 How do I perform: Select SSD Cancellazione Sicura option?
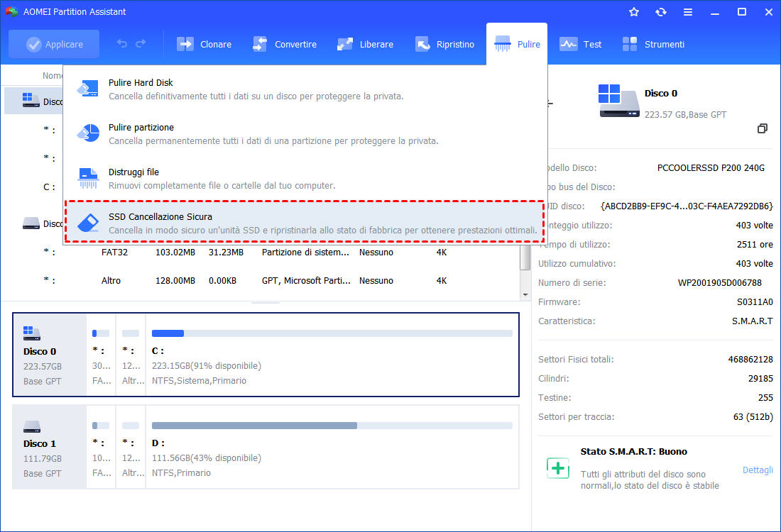click(x=305, y=222)
